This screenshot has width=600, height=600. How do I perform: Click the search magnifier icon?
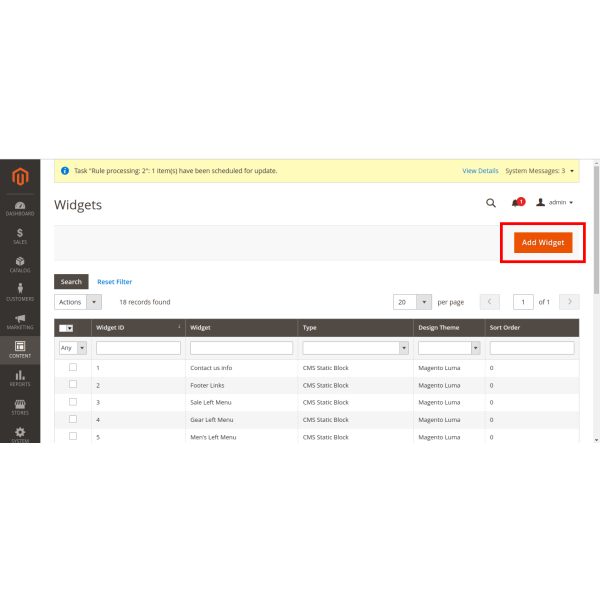click(490, 202)
